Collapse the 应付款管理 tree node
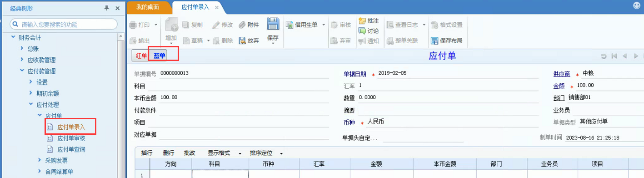This screenshot has height=178, width=644. tap(21, 71)
